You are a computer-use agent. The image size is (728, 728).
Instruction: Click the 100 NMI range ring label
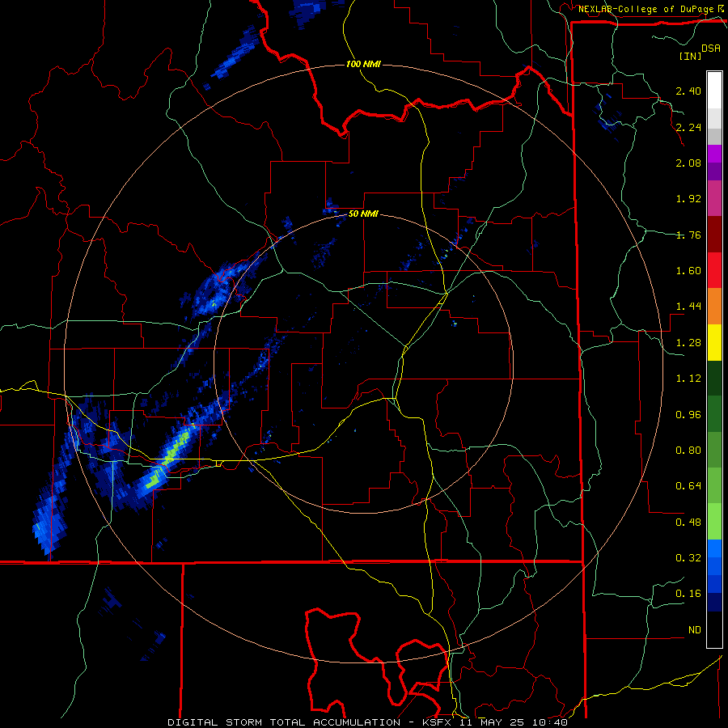[x=363, y=64]
